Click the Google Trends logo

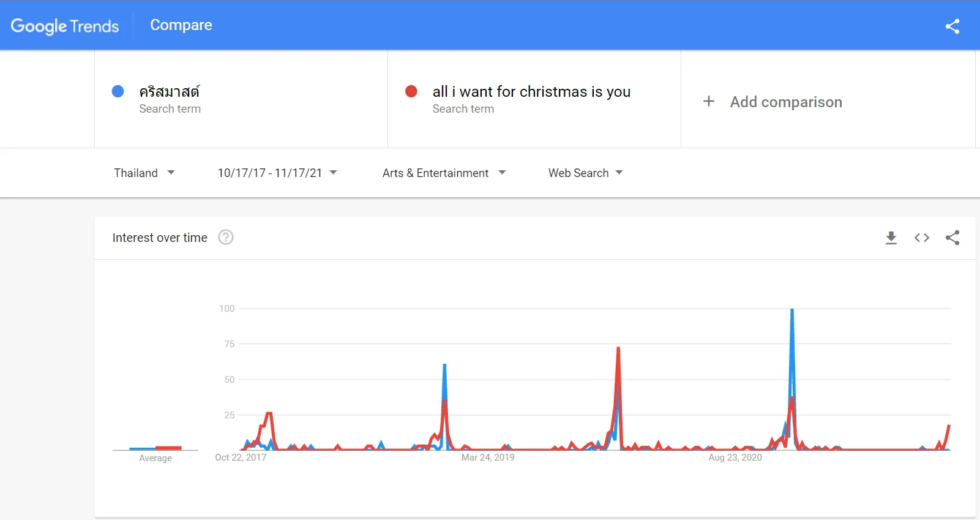(x=65, y=26)
